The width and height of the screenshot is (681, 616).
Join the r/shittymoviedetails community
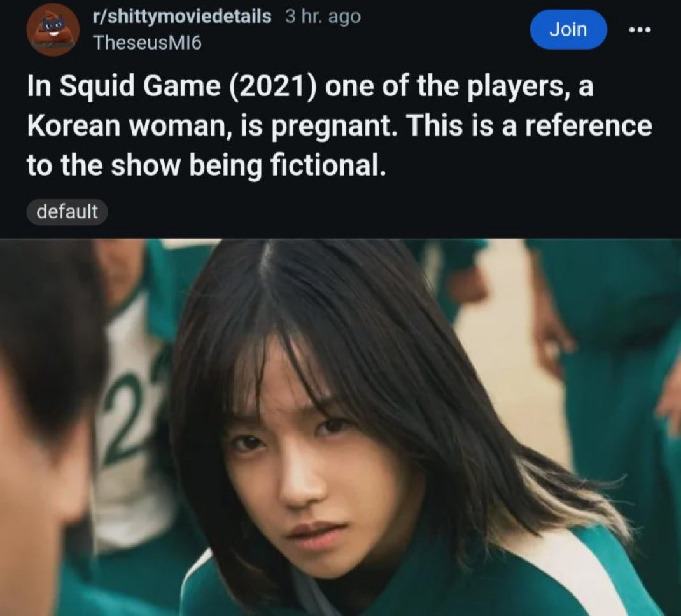click(x=568, y=29)
